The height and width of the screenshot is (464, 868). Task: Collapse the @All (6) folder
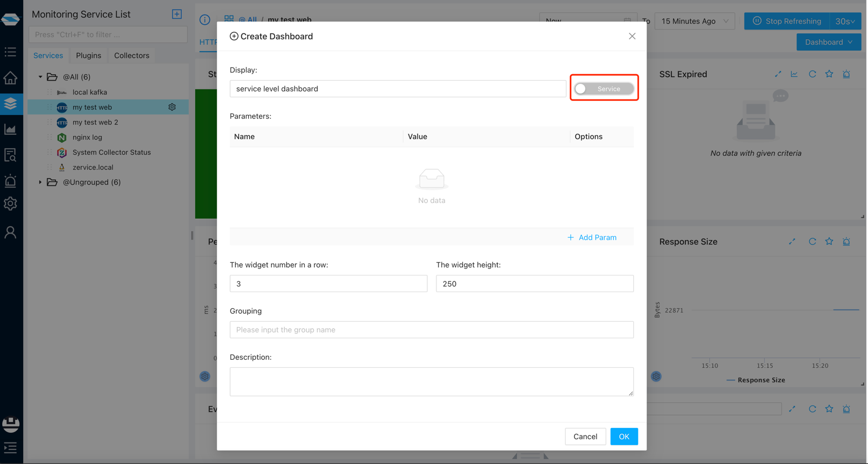tap(40, 77)
